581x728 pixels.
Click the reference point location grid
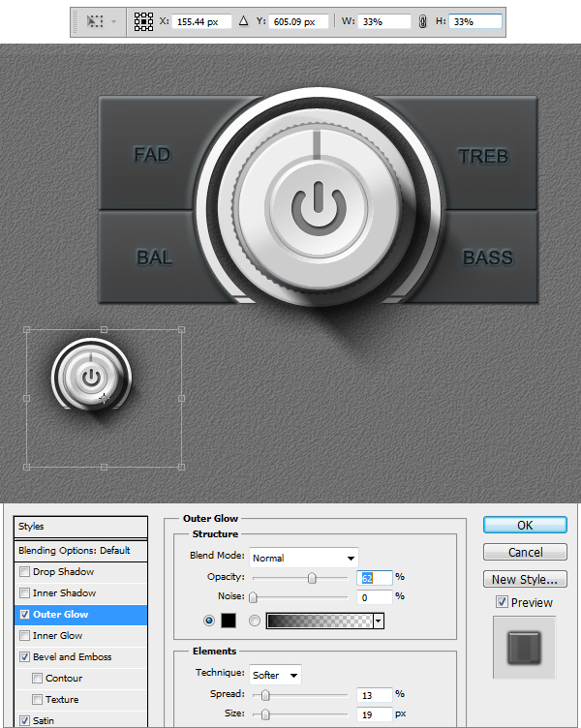point(143,20)
